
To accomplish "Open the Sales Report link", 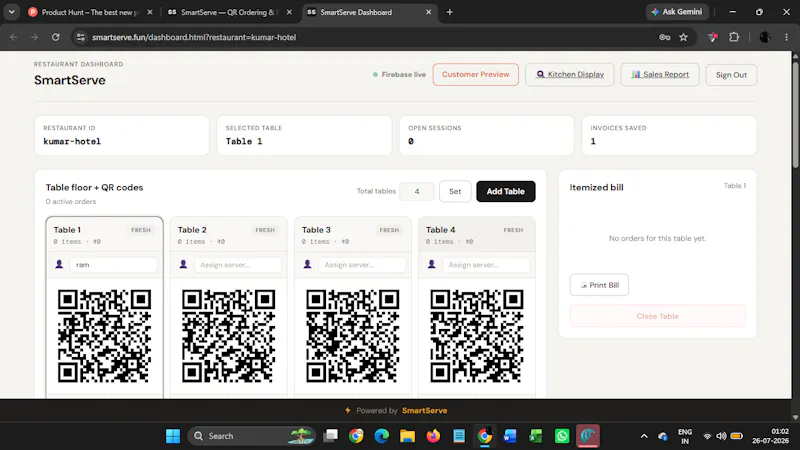I will click(x=660, y=74).
